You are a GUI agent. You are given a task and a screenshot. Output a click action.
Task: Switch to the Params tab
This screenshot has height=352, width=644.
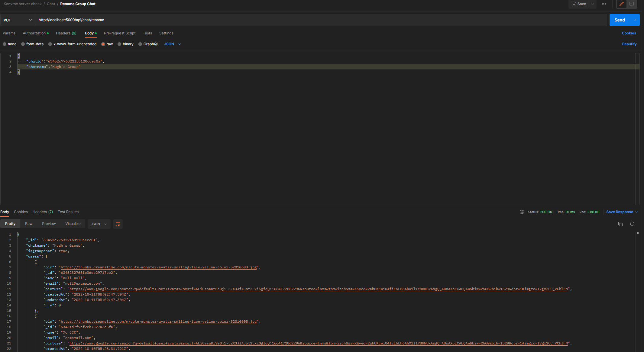pos(9,33)
